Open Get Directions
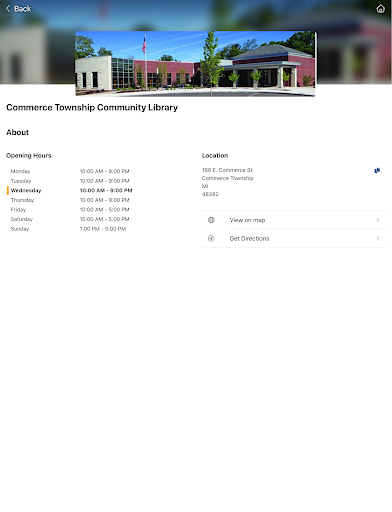Screen dimensions: 392x512 [x=294, y=238]
